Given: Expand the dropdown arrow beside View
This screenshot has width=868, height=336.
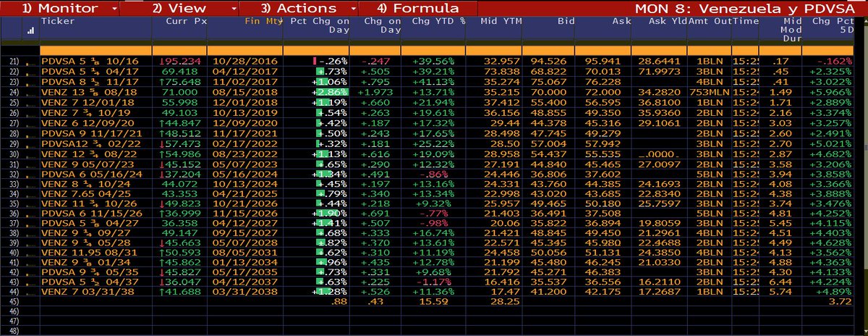Looking at the screenshot, I should click(234, 9).
